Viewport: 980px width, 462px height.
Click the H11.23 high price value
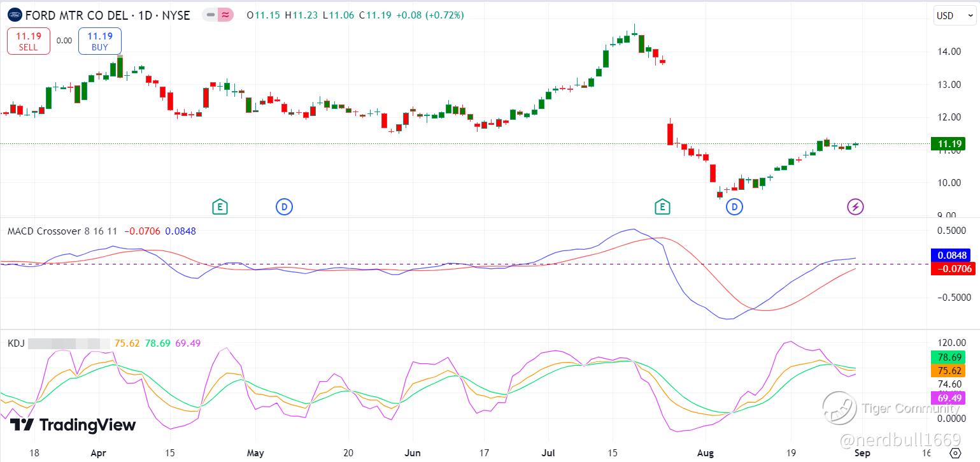(301, 15)
